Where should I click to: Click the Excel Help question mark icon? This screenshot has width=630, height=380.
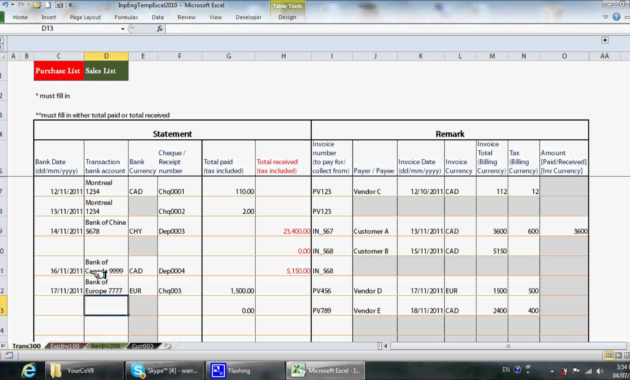click(616, 17)
